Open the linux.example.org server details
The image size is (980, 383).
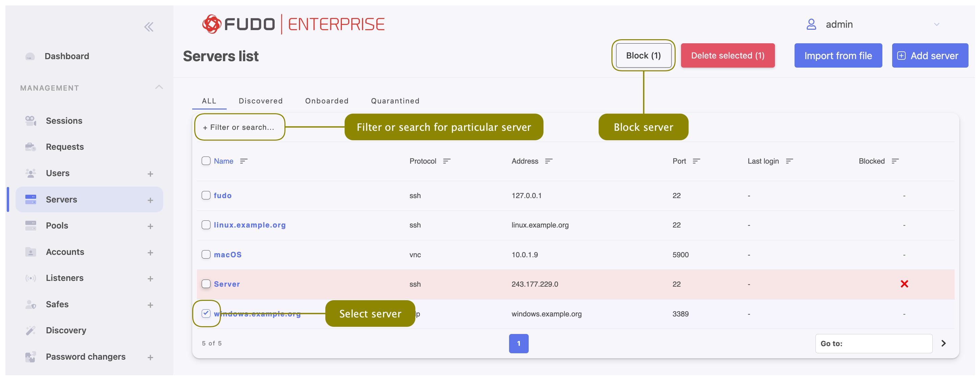click(250, 224)
